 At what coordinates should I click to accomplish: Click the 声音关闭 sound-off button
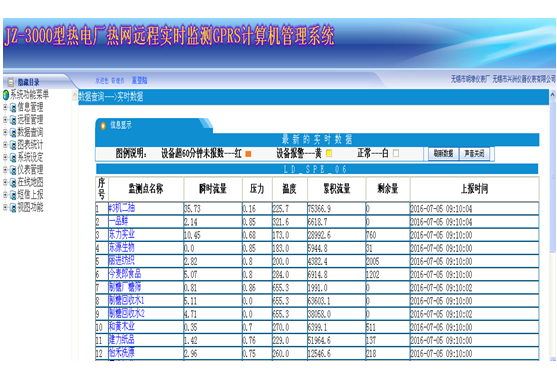(x=474, y=154)
